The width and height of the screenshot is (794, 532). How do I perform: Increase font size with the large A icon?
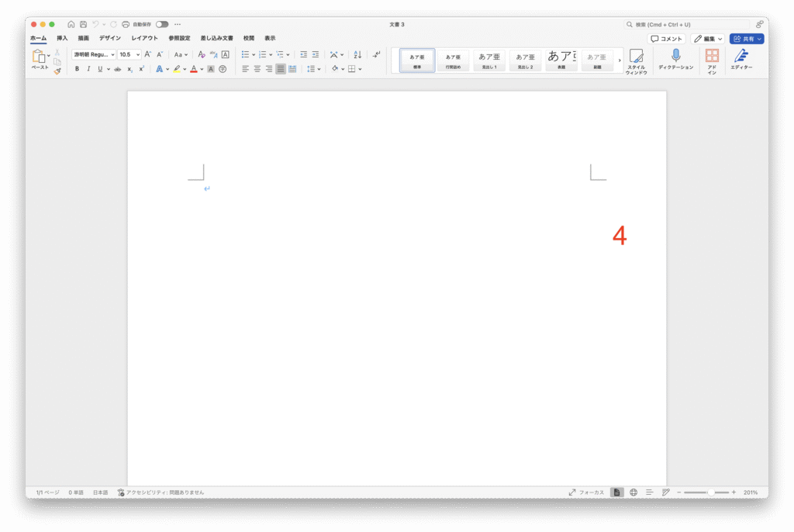point(148,54)
